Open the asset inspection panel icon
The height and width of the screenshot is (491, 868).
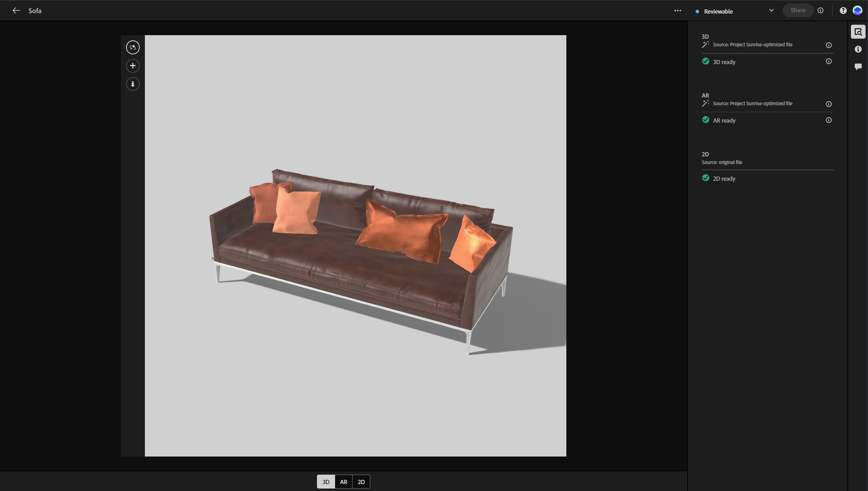858,32
